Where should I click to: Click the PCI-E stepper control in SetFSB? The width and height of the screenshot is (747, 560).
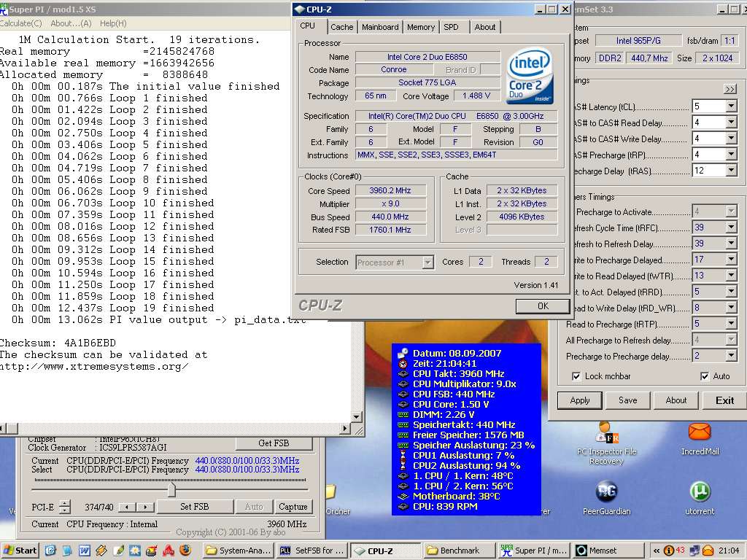pyautogui.click(x=64, y=507)
